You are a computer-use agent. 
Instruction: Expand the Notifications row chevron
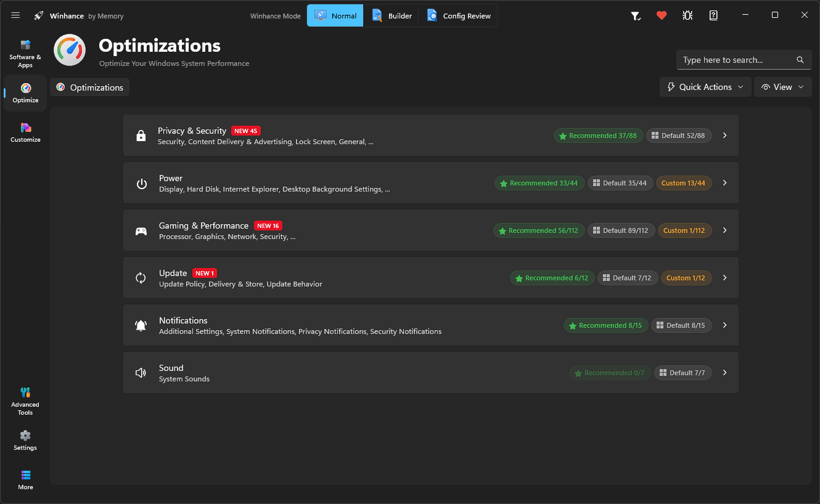[x=725, y=325]
